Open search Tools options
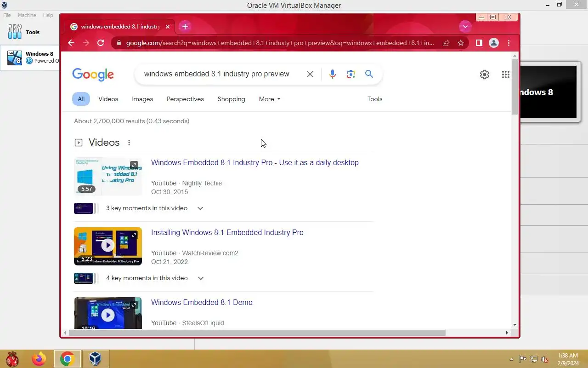Viewport: 588px width, 368px height. (375, 99)
